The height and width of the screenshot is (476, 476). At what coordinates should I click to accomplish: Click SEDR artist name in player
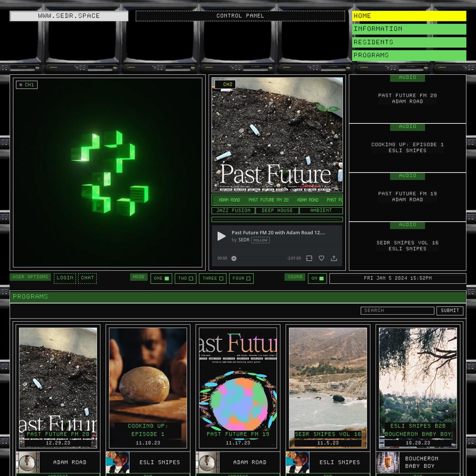(244, 240)
